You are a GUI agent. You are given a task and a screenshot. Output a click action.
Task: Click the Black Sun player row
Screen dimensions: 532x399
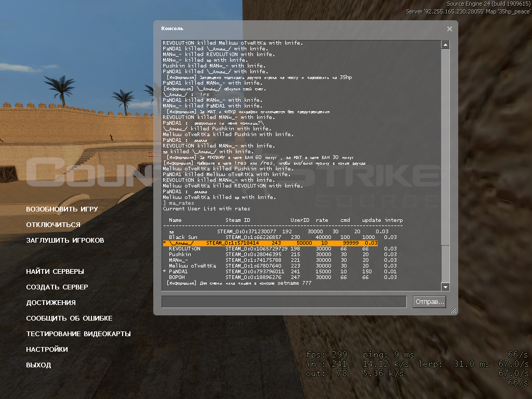point(283,237)
